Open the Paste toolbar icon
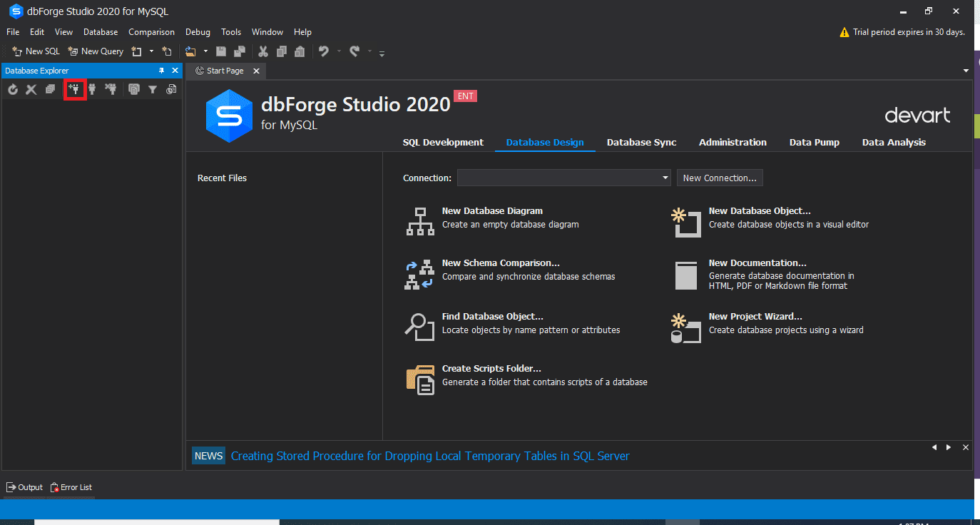This screenshot has height=525, width=980. [x=298, y=51]
